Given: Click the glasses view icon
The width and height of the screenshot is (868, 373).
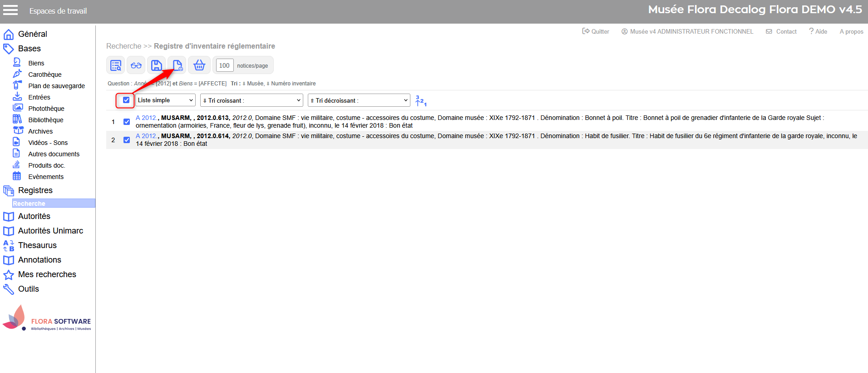Looking at the screenshot, I should [136, 65].
